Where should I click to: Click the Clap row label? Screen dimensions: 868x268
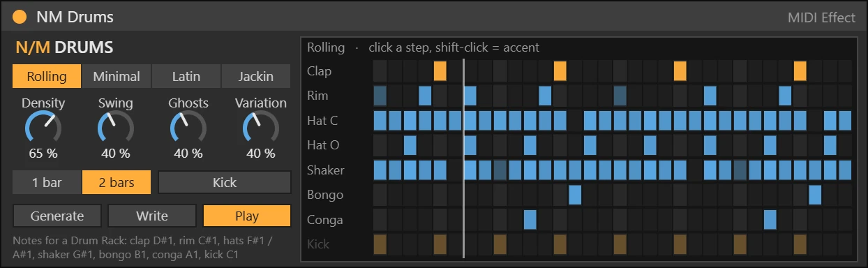320,71
